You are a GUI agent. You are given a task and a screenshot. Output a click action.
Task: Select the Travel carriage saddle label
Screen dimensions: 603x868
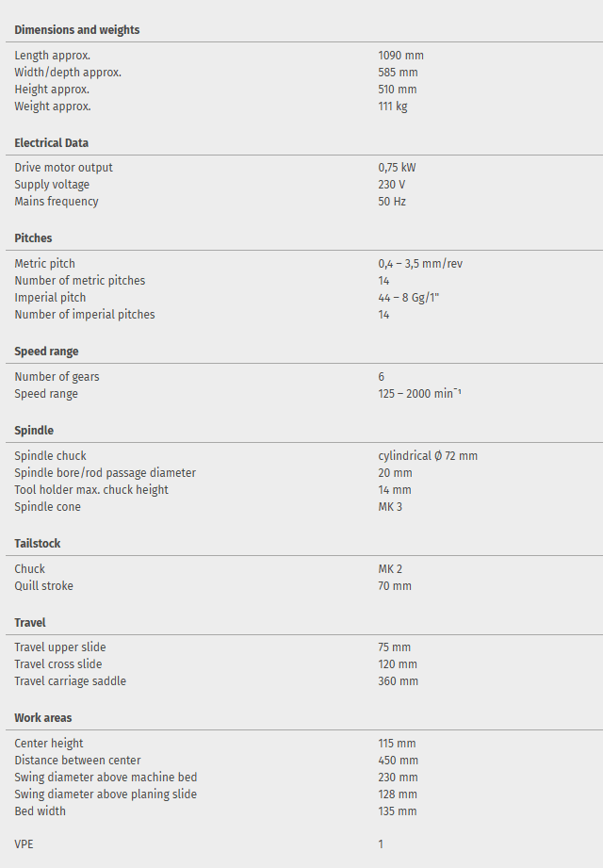pyautogui.click(x=70, y=681)
